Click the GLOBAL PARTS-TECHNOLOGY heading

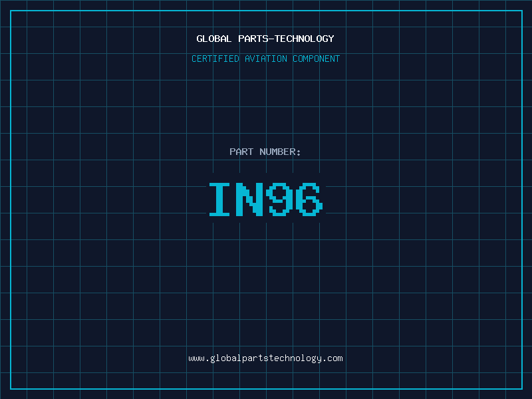(265, 39)
